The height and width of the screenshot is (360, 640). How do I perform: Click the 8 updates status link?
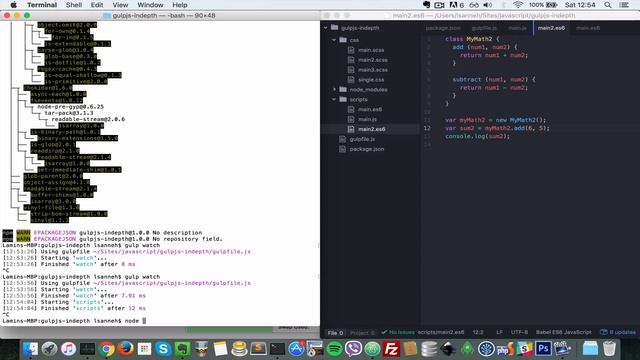pyautogui.click(x=618, y=332)
